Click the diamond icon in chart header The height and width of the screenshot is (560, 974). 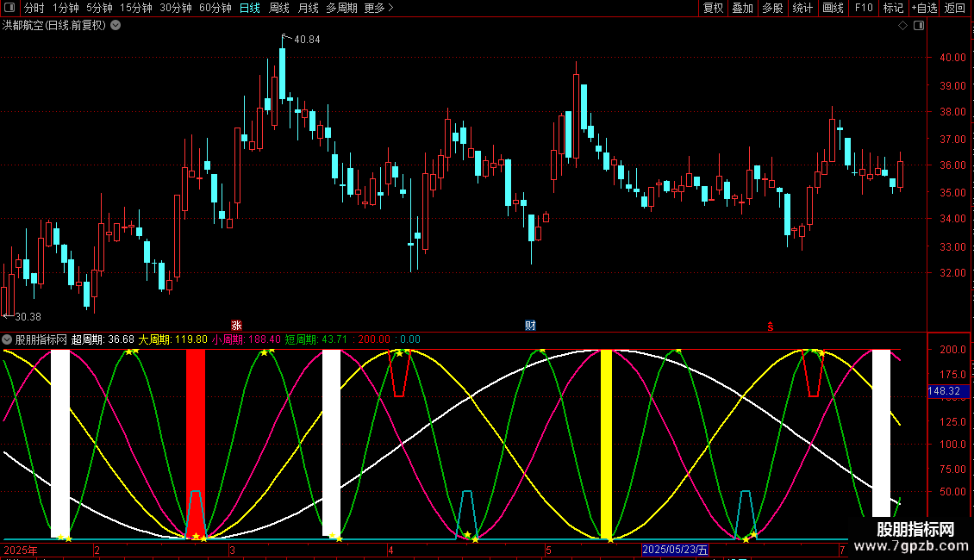pyautogui.click(x=902, y=26)
